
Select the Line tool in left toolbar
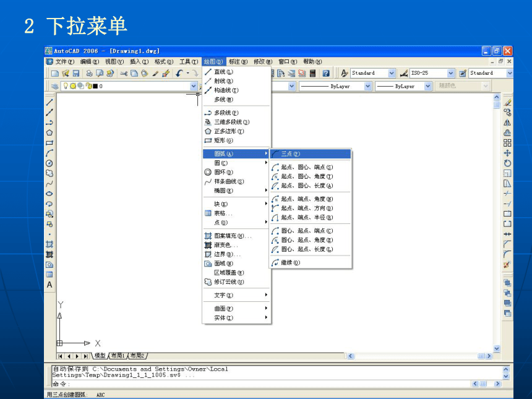pyautogui.click(x=49, y=102)
